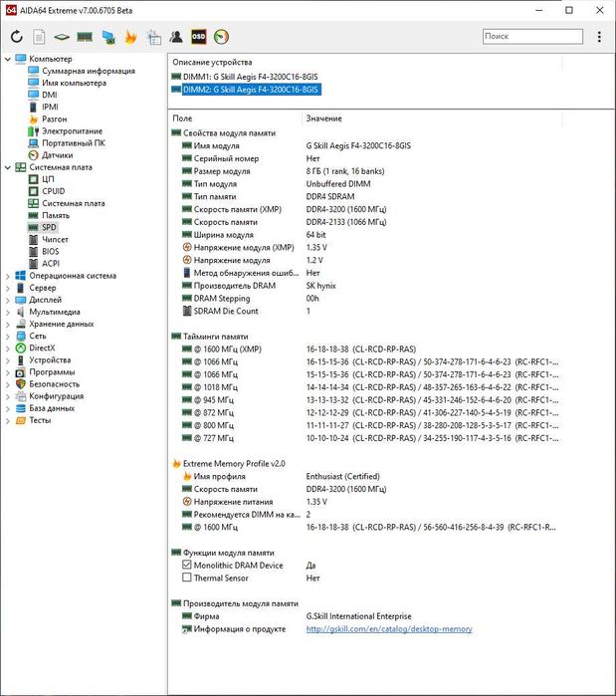Screen dimensions: 616x696
Task: Expand the DirectX node
Action: pyautogui.click(x=8, y=348)
